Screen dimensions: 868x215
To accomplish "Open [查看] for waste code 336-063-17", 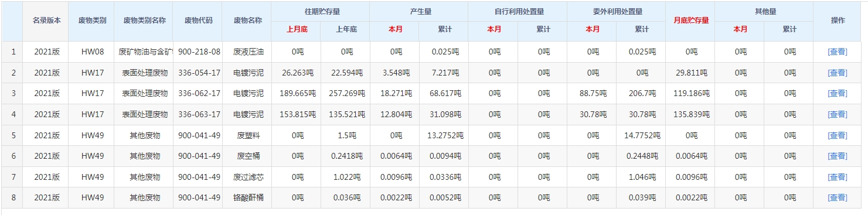I will coord(838,114).
